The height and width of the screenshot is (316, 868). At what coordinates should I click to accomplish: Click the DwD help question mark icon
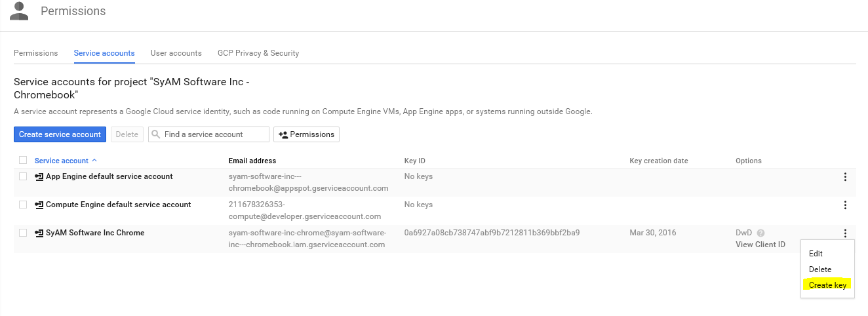(x=761, y=233)
